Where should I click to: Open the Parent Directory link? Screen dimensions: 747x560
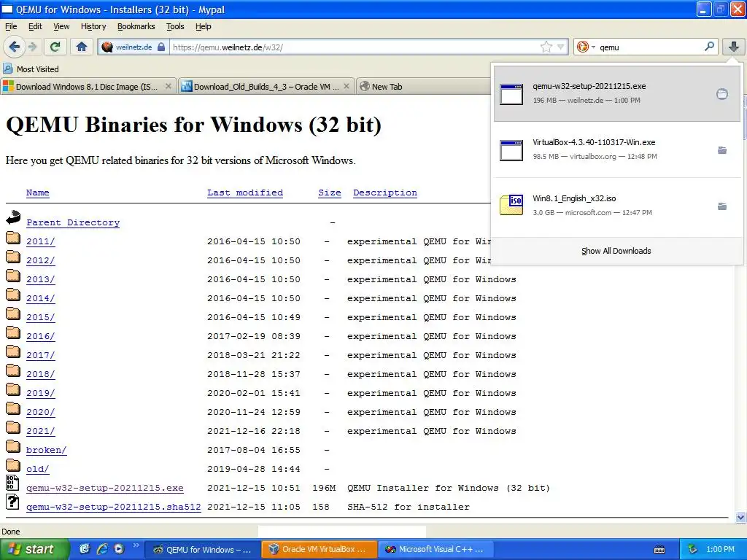[x=73, y=222]
